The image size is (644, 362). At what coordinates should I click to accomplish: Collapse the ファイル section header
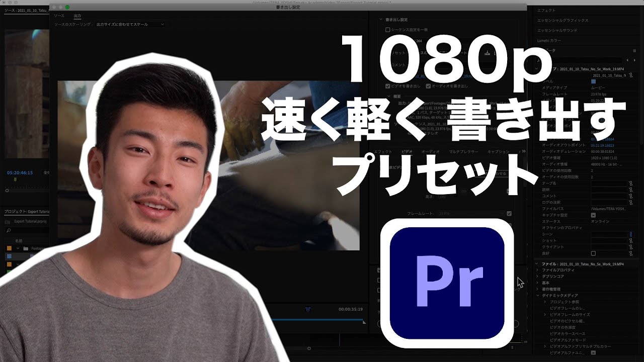click(x=537, y=263)
